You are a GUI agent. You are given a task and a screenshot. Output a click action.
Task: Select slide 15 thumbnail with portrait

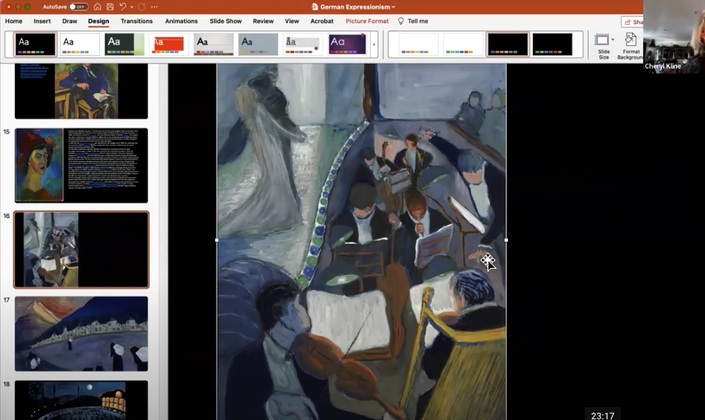(x=81, y=165)
